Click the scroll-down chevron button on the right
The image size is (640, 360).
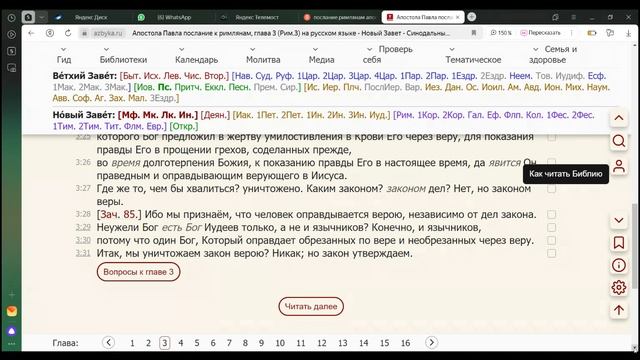point(619,220)
